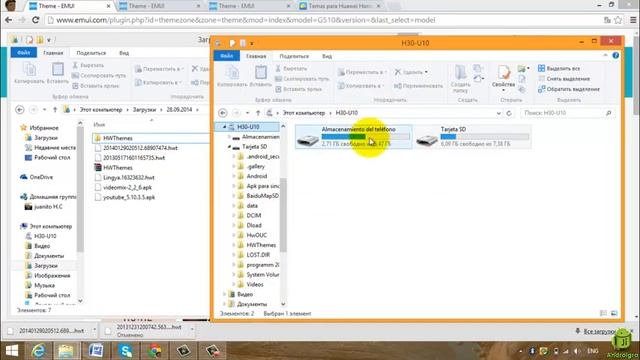Click Имя column header

pyautogui.click(x=99, y=124)
